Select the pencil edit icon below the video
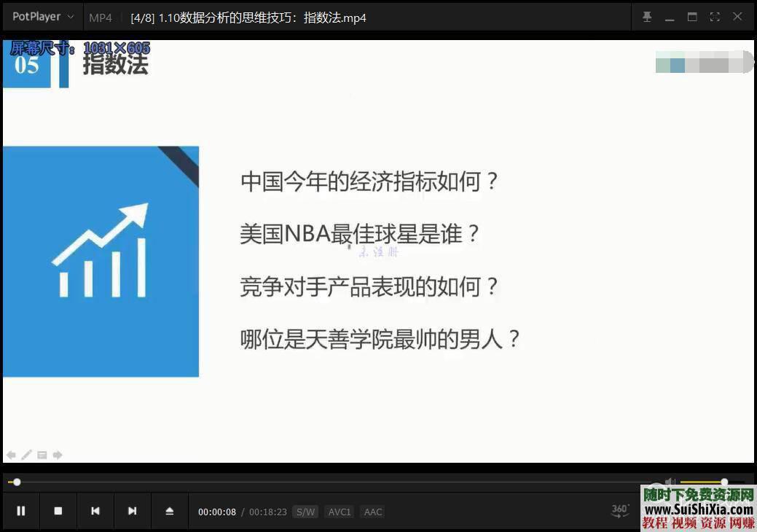Screen dimensions: 757x532 click(x=26, y=455)
